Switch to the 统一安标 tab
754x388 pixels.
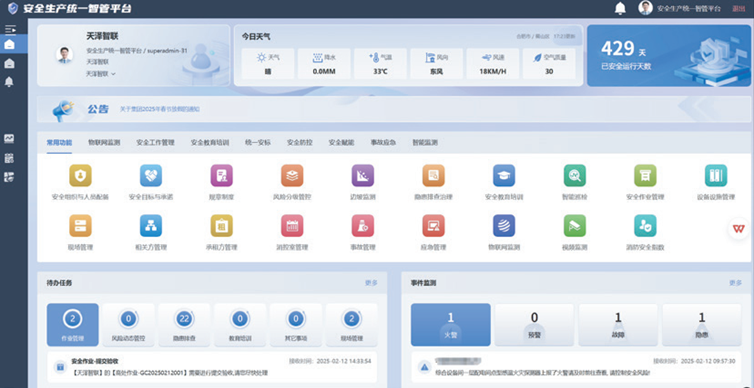click(x=258, y=143)
